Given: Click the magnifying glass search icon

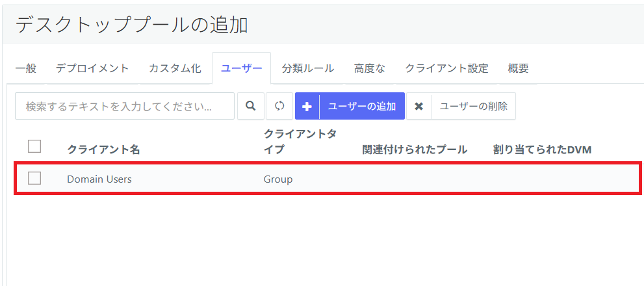Looking at the screenshot, I should pos(251,106).
